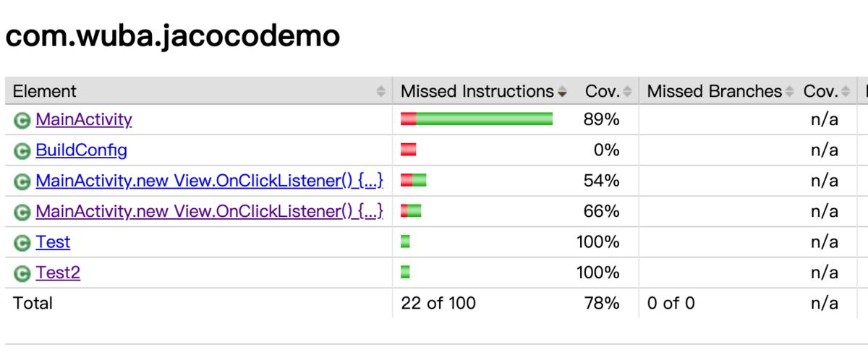Click class icon of the 54% OnClickListener row
The image size is (868, 360).
(x=22, y=181)
